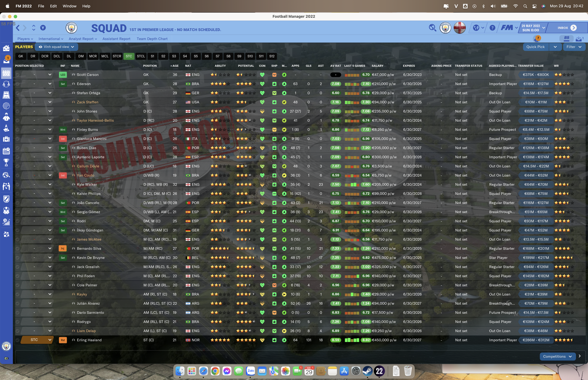Open the Finances icon in the sidebar
588x380 pixels.
6,222
